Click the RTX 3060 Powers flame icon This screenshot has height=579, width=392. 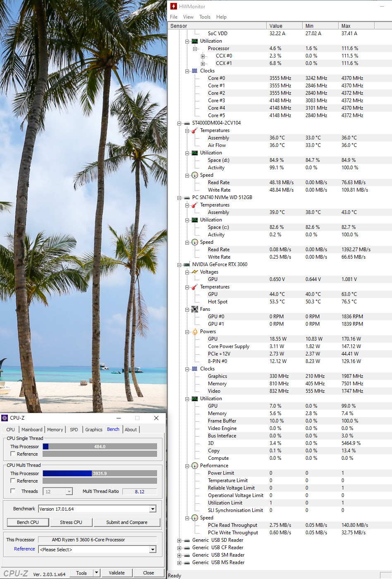tap(195, 332)
